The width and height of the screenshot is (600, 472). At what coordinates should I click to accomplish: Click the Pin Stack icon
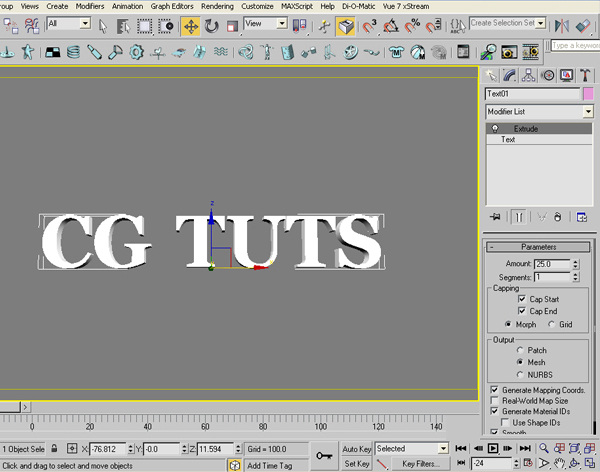click(x=496, y=215)
